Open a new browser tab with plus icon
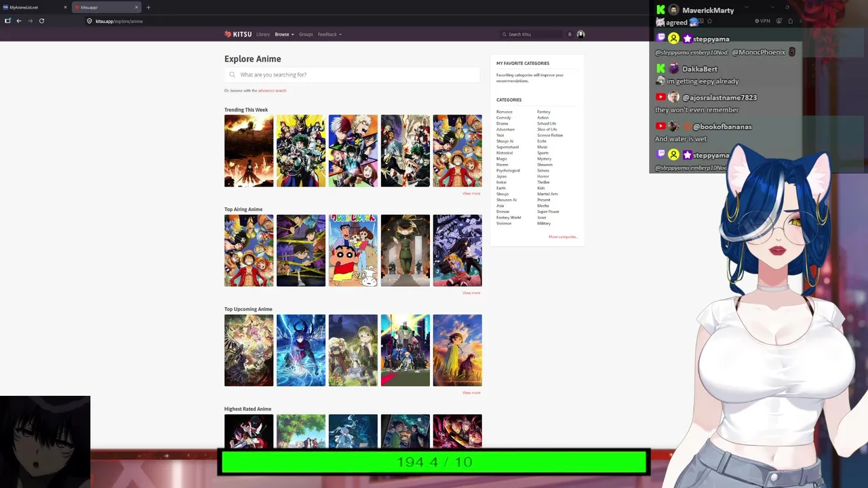The width and height of the screenshot is (868, 488). click(148, 7)
